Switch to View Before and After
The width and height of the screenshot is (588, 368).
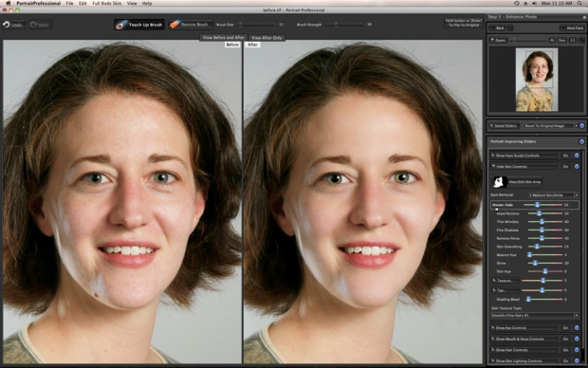224,38
